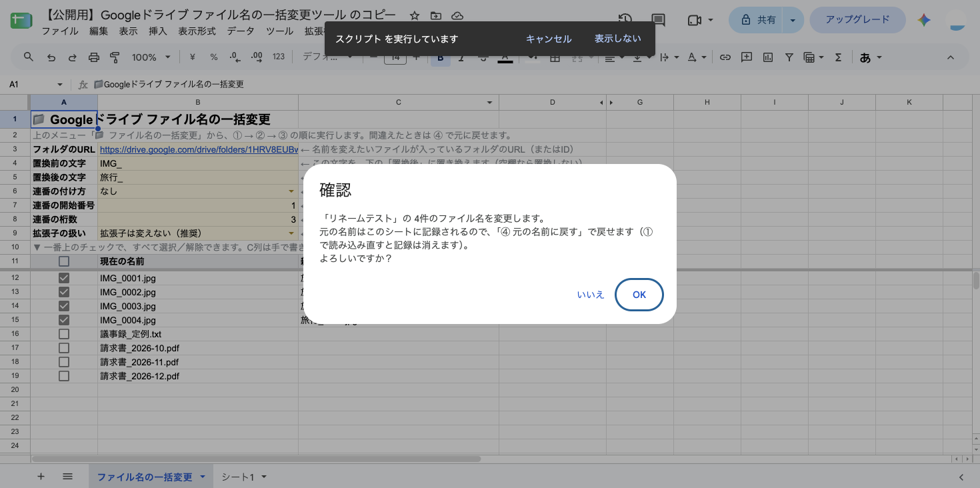Select the paint format tool

pyautogui.click(x=114, y=57)
